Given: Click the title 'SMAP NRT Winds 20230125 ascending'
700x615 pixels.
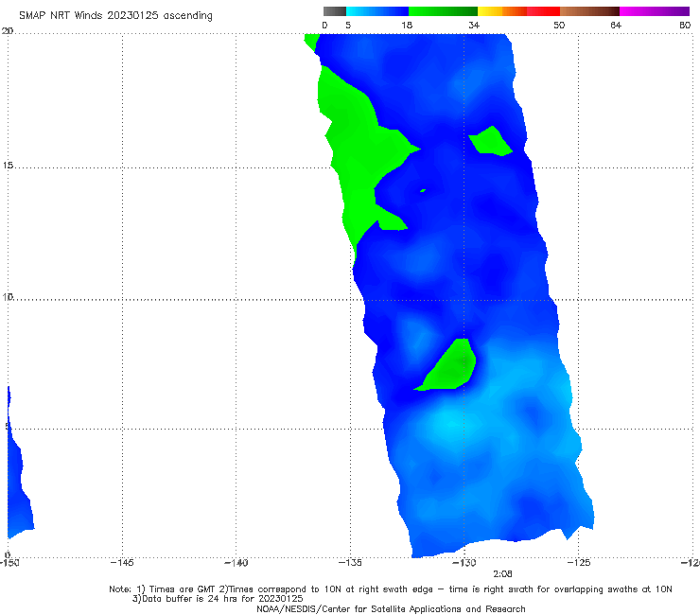Looking at the screenshot, I should pyautogui.click(x=115, y=15).
